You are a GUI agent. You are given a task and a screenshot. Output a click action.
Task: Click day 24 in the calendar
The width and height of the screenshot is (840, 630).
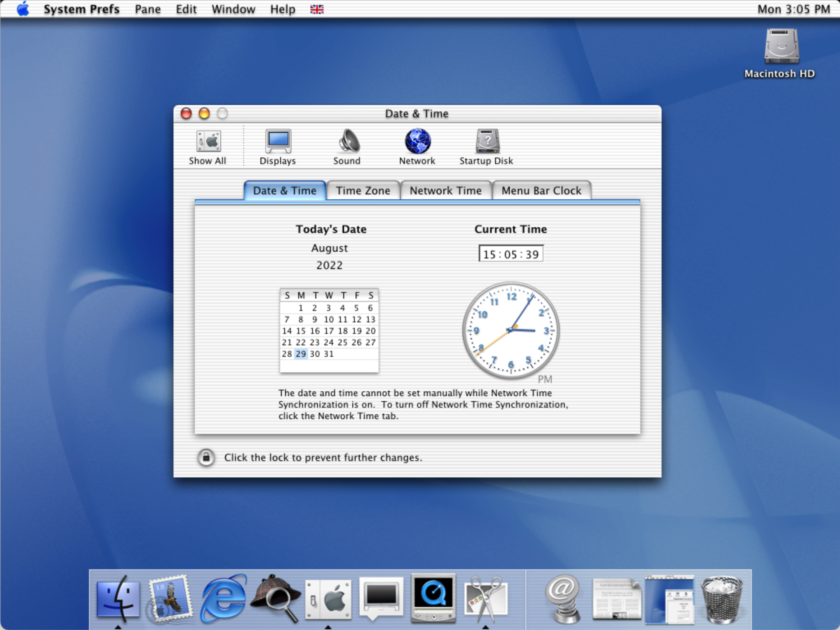pos(329,342)
